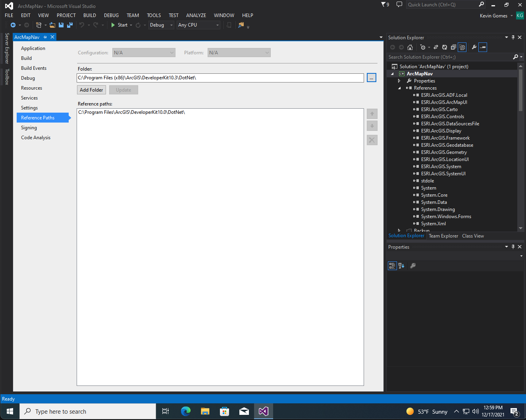Click the Properties wrench in Solution Explorer
Image resolution: width=526 pixels, height=420 pixels.
pyautogui.click(x=474, y=47)
